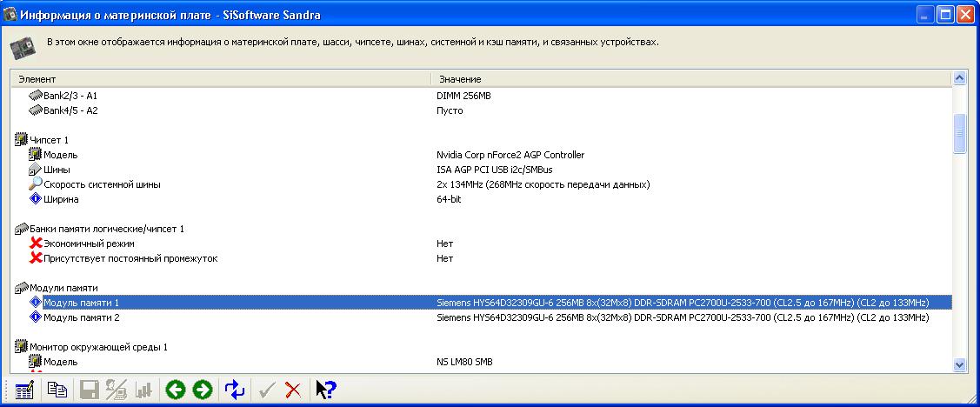This screenshot has width=980, height=407.
Task: Click info icon of Модуль памяти 2
Action: point(36,317)
